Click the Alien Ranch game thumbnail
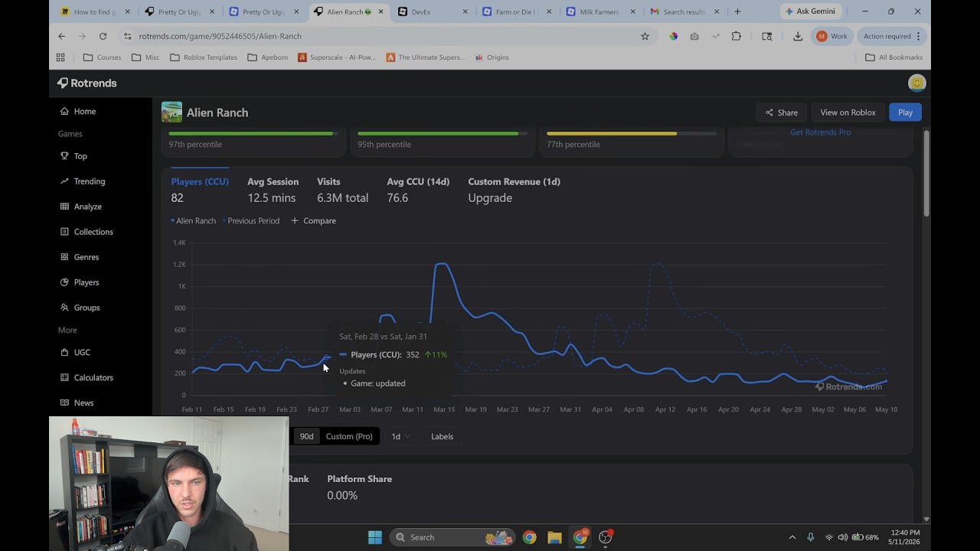Viewport: 980px width, 551px height. click(171, 112)
